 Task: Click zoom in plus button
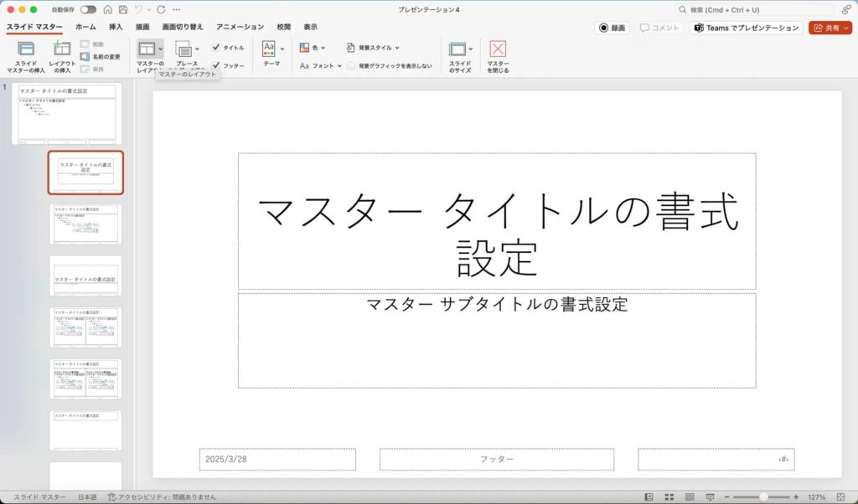[796, 497]
